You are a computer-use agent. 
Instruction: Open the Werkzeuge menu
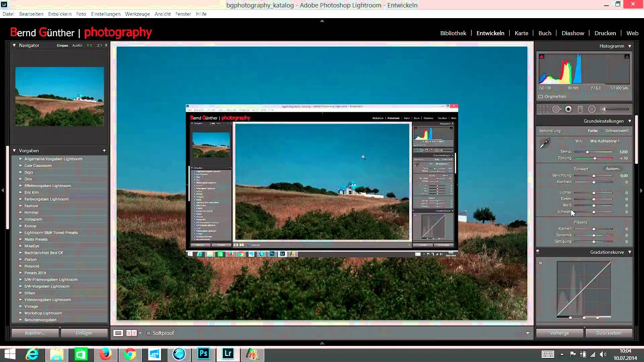pyautogui.click(x=137, y=14)
